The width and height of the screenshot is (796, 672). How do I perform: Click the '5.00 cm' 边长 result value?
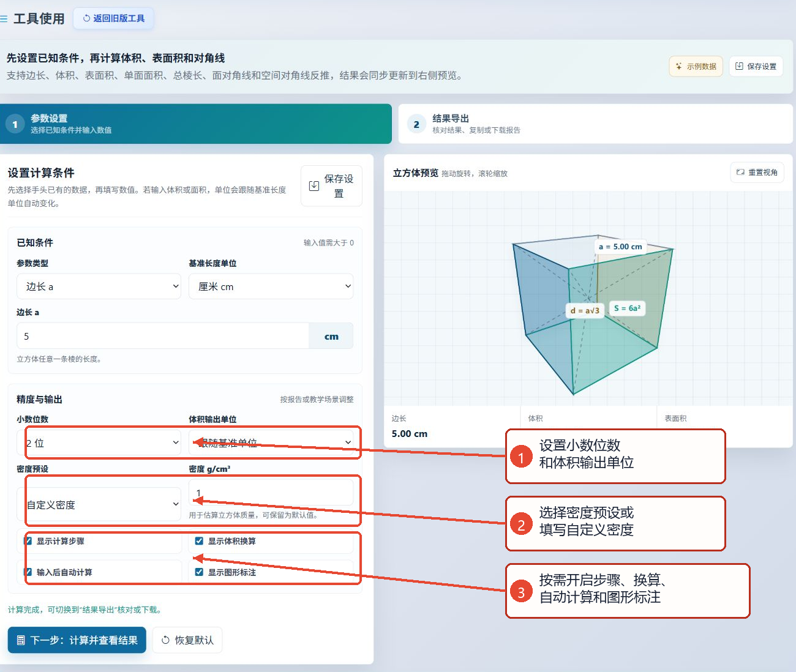pos(410,434)
